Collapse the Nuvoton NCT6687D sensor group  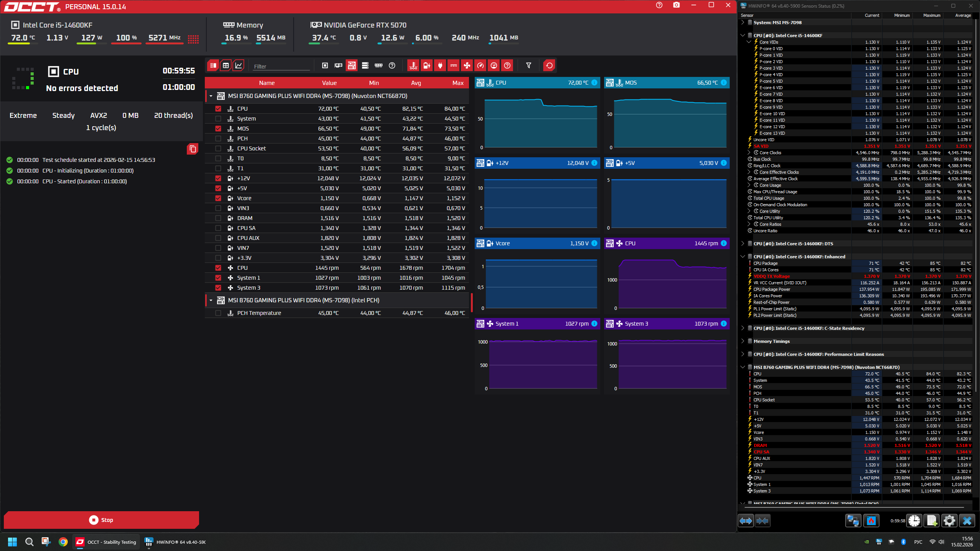pos(211,96)
